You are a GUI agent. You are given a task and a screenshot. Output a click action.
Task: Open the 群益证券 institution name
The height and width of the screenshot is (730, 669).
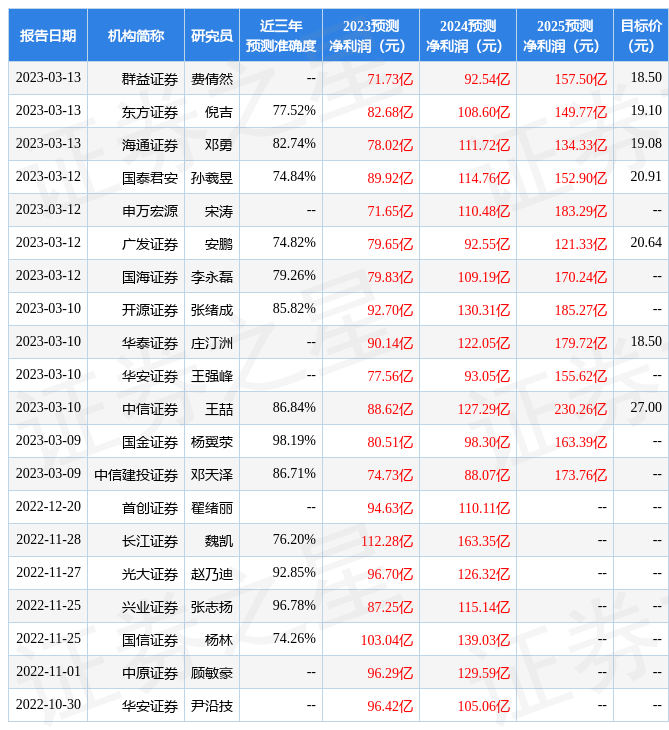pyautogui.click(x=150, y=78)
